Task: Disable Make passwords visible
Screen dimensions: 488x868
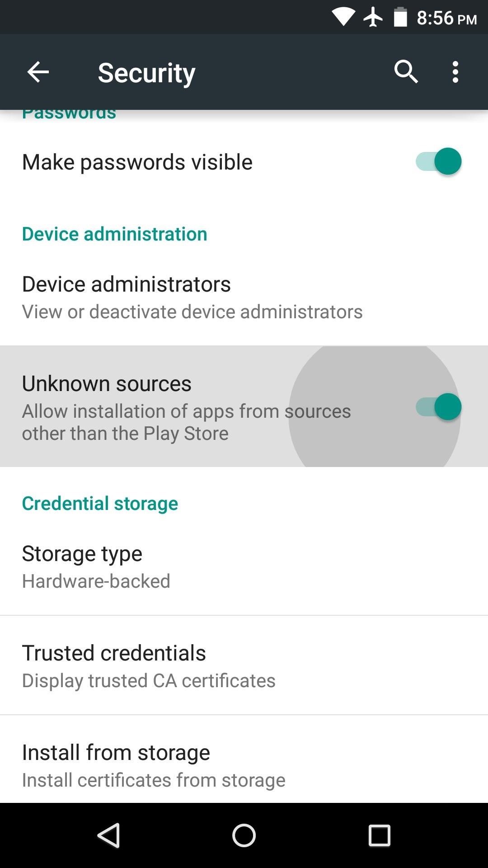Action: tap(438, 161)
